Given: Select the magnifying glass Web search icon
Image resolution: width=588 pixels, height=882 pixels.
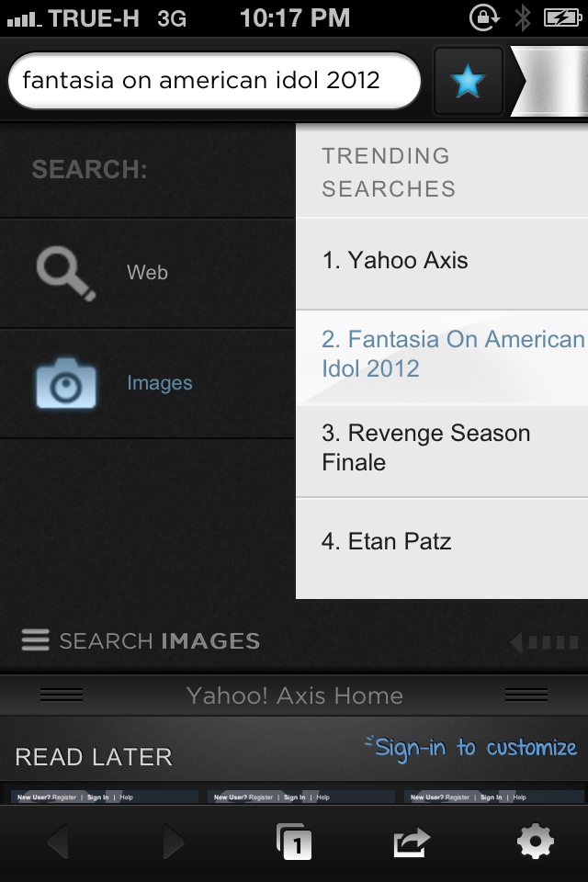Looking at the screenshot, I should [66, 274].
